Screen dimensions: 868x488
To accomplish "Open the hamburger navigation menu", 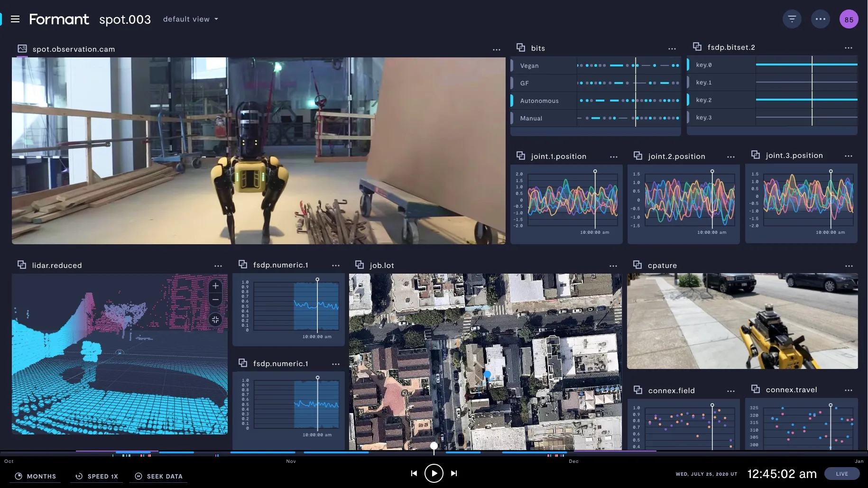I will pos(15,19).
